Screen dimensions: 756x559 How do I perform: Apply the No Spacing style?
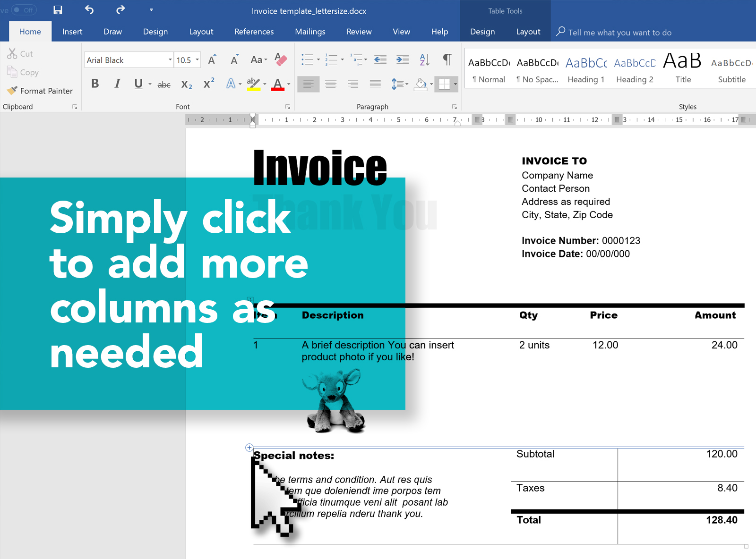tap(538, 70)
